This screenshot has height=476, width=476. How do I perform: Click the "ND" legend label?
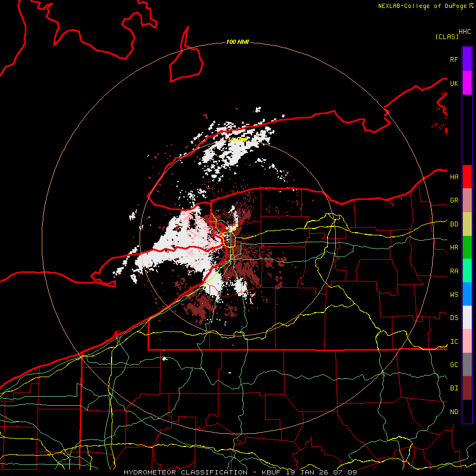[x=454, y=412]
